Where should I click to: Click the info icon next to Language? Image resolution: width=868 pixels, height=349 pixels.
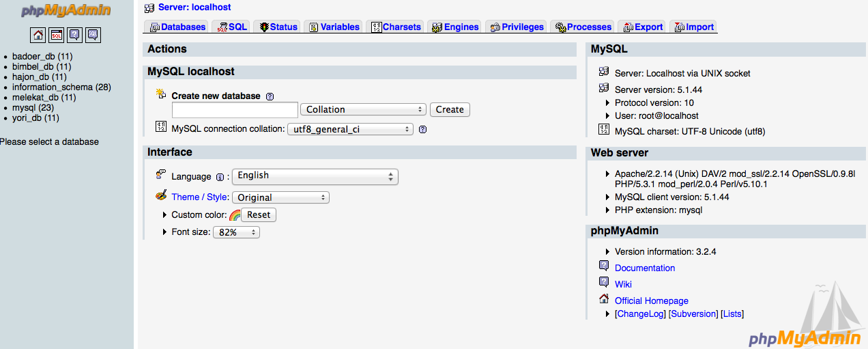[x=220, y=177]
